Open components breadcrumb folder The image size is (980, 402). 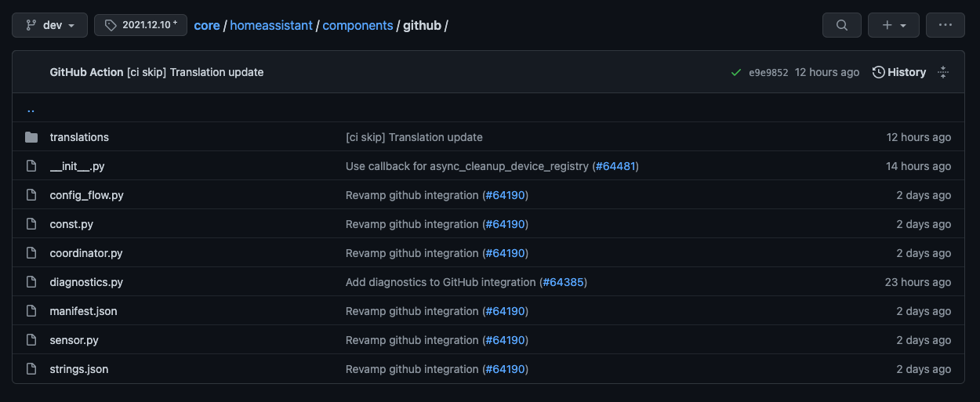358,25
